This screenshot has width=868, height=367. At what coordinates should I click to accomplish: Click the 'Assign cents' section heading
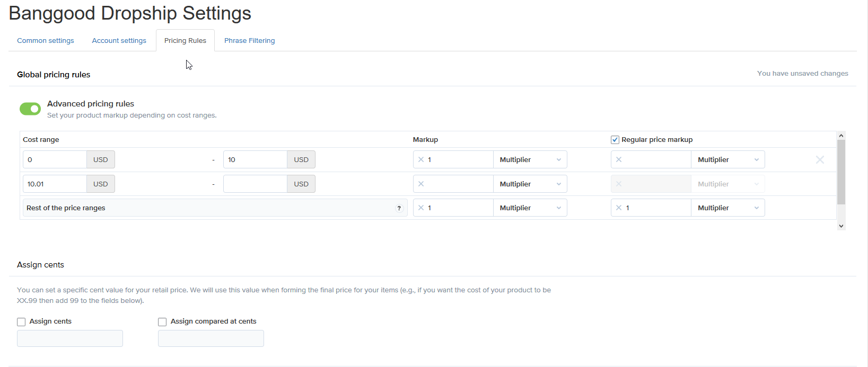pyautogui.click(x=40, y=265)
